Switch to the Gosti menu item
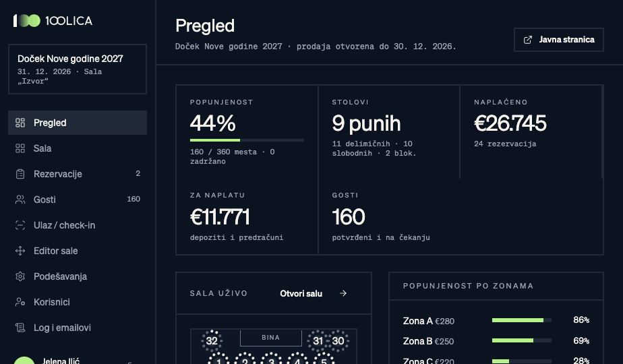Image resolution: width=623 pixels, height=364 pixels. (x=78, y=200)
